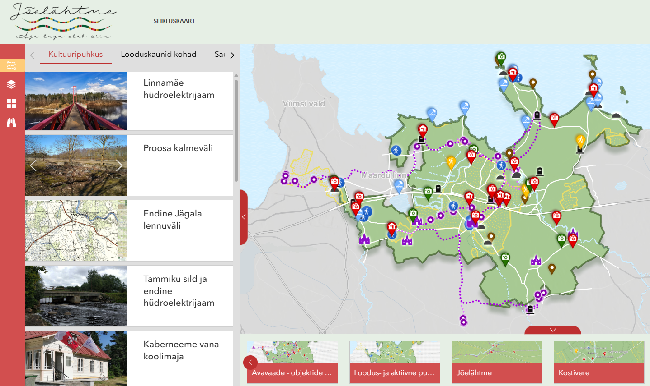Viewport: 650px width, 386px height.
Task: Open the Kostivere bookmark thumbnail
Action: pos(599,362)
